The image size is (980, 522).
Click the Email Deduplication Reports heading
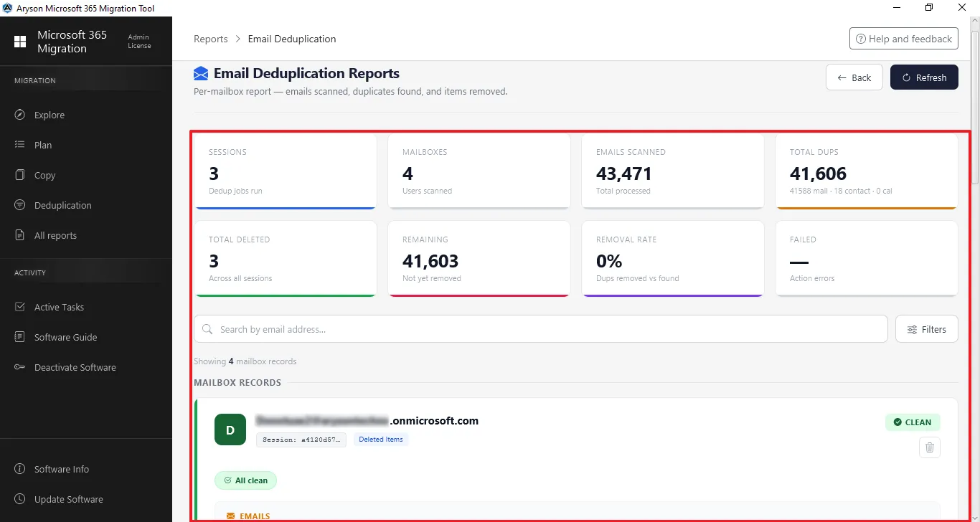[x=306, y=73]
